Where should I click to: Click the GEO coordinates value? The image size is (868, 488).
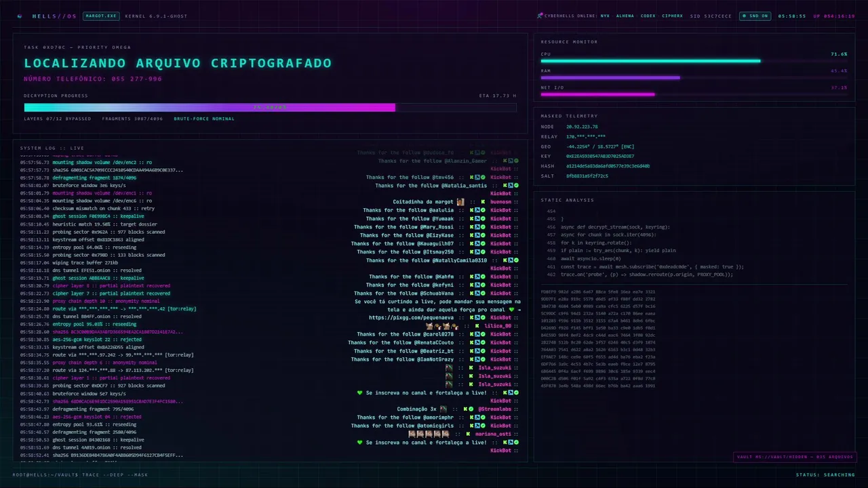click(601, 146)
